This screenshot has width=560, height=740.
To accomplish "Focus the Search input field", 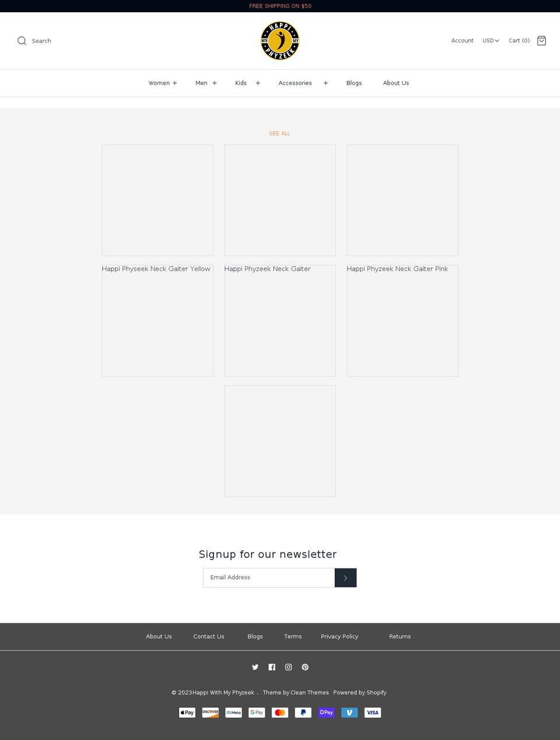I will [x=41, y=41].
